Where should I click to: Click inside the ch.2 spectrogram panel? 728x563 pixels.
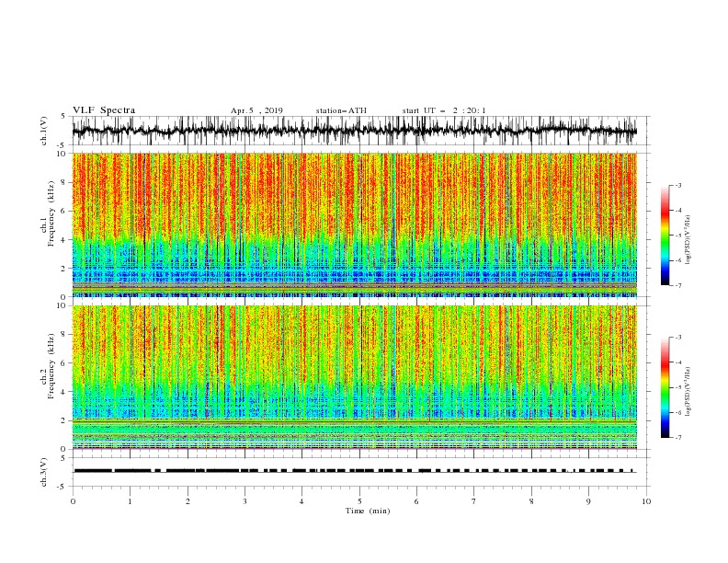[355, 377]
